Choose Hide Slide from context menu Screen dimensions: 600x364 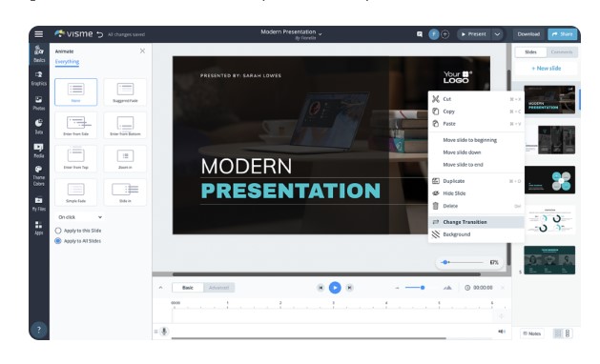[x=476, y=193]
